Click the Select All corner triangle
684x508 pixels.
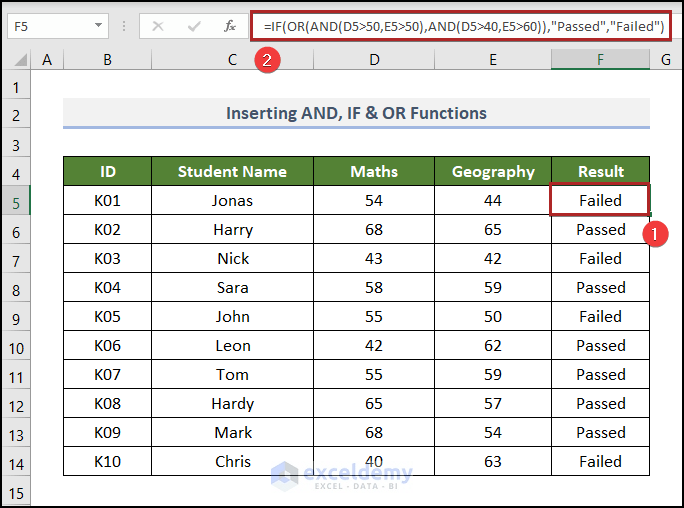pos(20,60)
